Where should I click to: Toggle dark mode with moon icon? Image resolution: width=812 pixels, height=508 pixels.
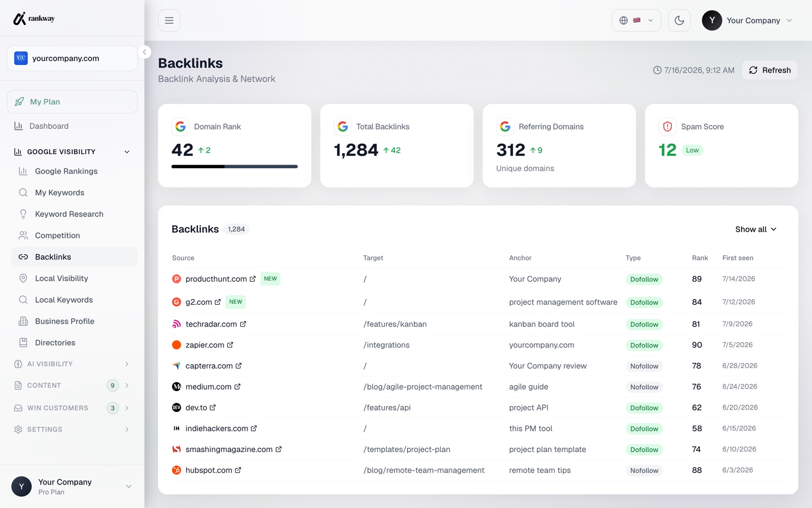click(679, 20)
